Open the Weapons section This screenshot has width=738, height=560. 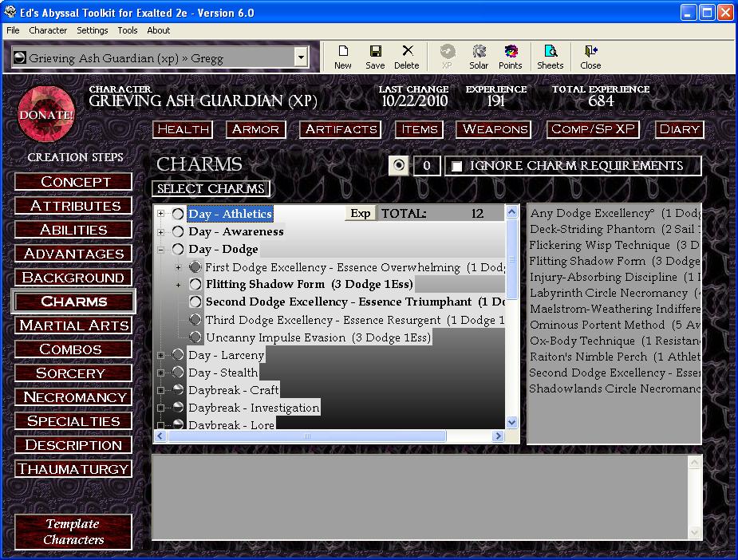click(x=494, y=129)
